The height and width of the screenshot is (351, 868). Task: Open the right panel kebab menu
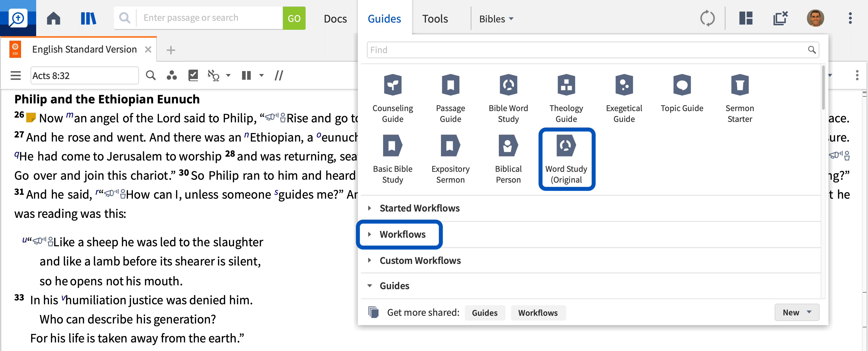(x=857, y=75)
